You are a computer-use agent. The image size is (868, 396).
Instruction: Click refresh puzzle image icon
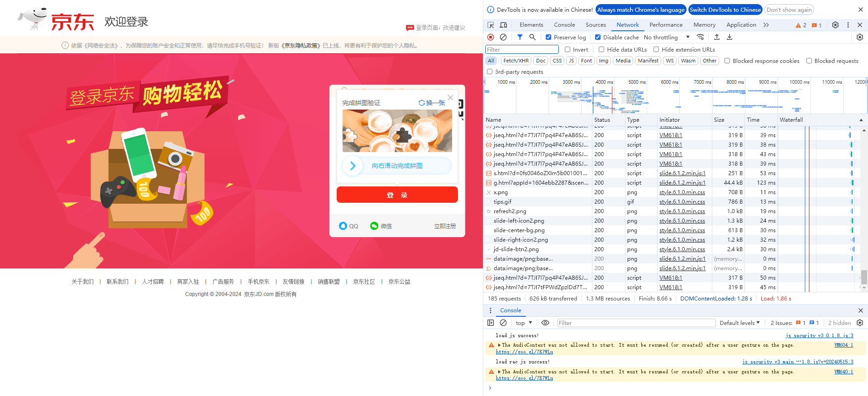[422, 103]
